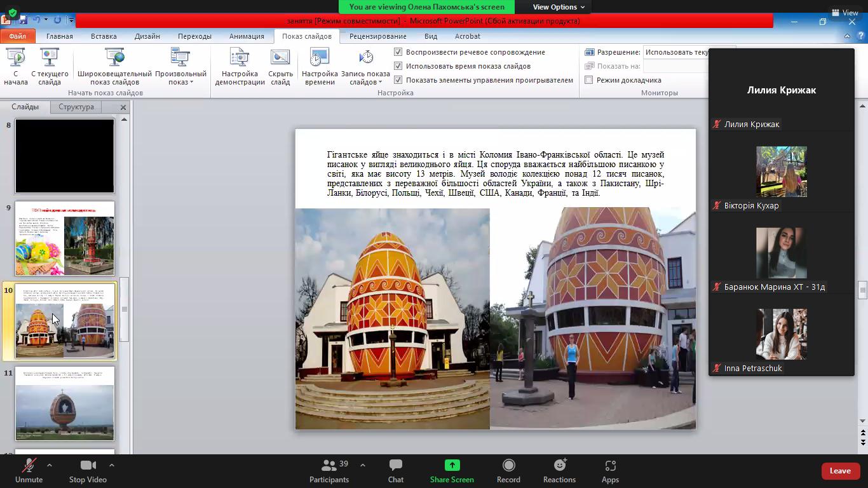868x488 pixels.
Task: Click 'Настройка времени' rehearse timings icon
Action: point(320,58)
